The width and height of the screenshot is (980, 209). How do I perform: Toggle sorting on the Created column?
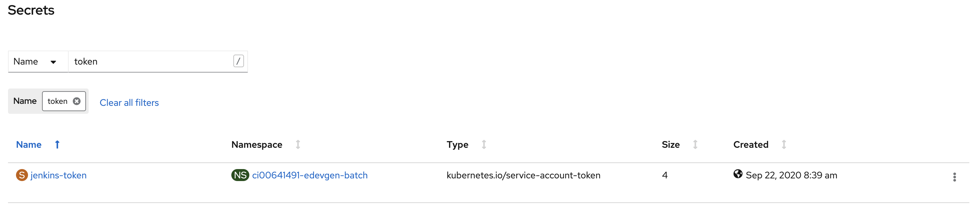(x=784, y=144)
